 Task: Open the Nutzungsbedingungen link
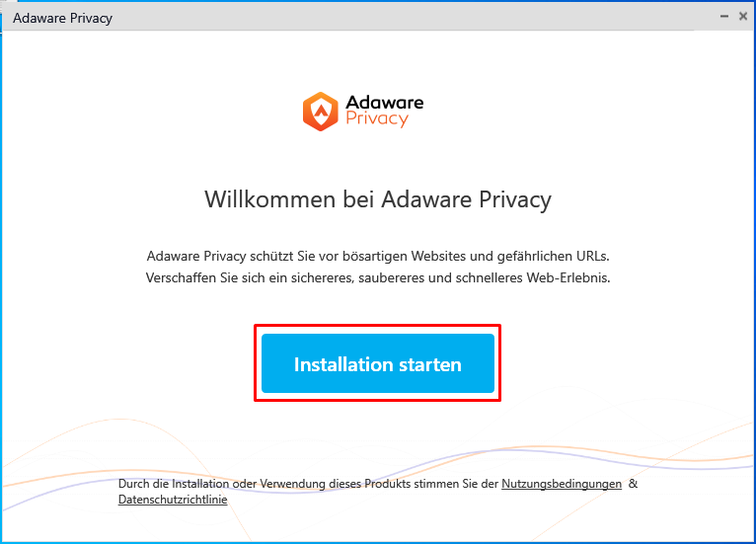pos(562,484)
